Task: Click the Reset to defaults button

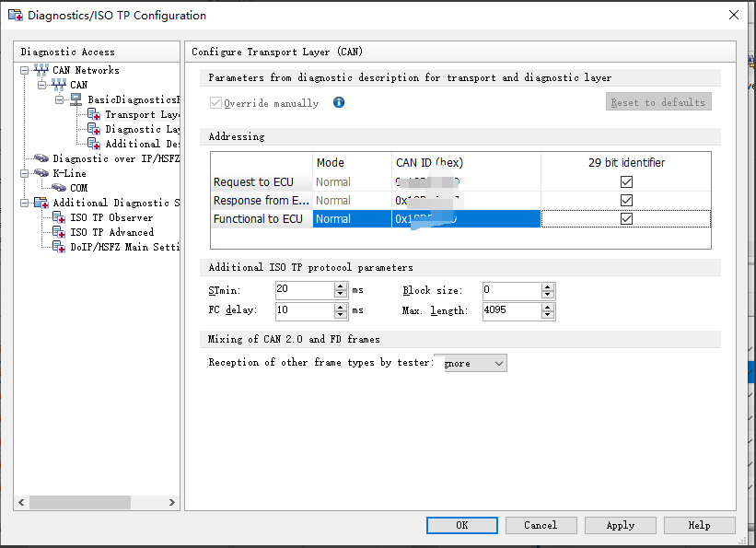Action: [658, 102]
